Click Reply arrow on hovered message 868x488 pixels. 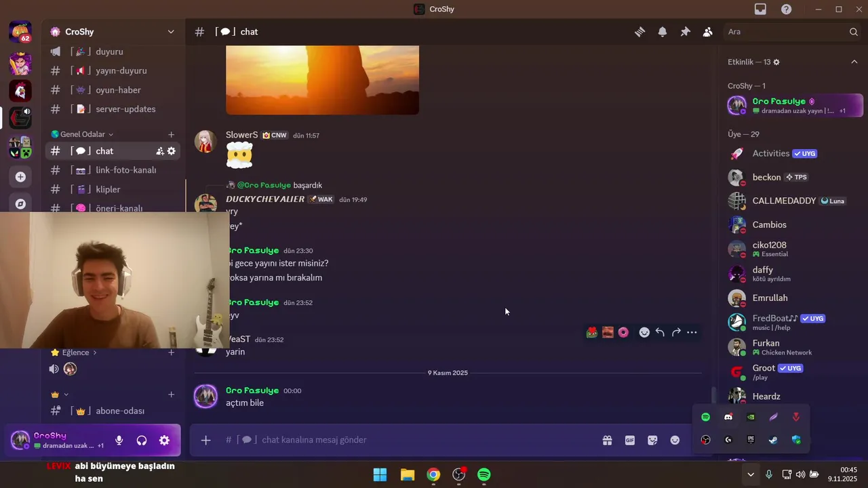point(660,332)
